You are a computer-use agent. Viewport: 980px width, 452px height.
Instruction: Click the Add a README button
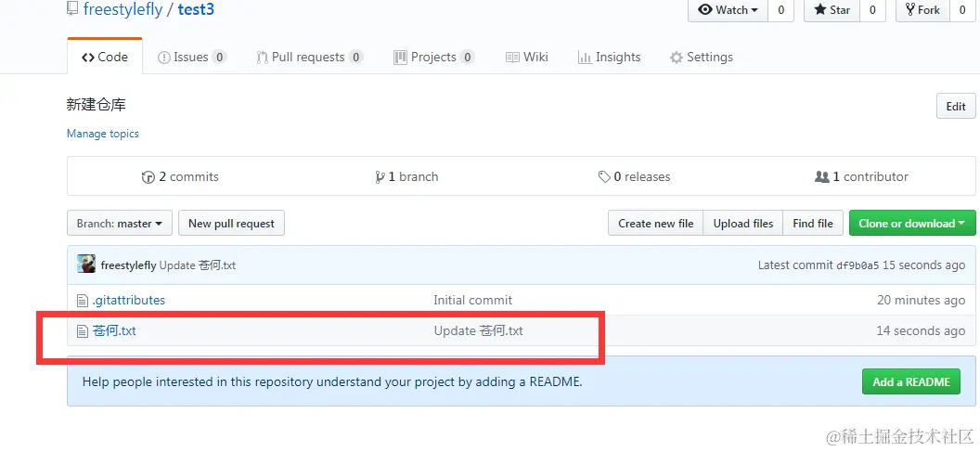click(910, 381)
